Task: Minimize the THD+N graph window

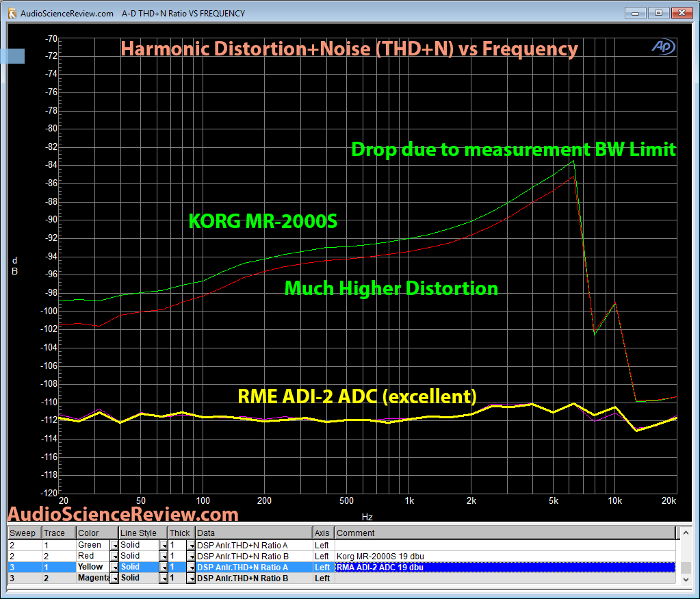Action: [x=635, y=13]
